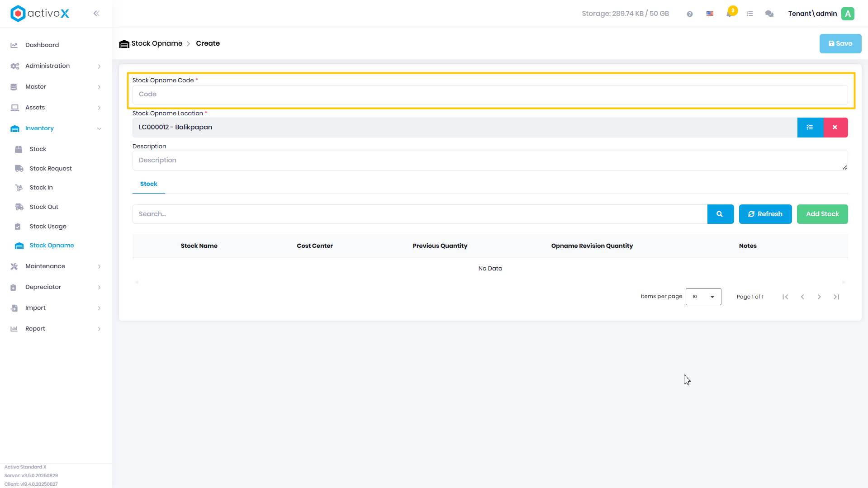
Task: Expand the Assets menu chevron
Action: pos(99,108)
